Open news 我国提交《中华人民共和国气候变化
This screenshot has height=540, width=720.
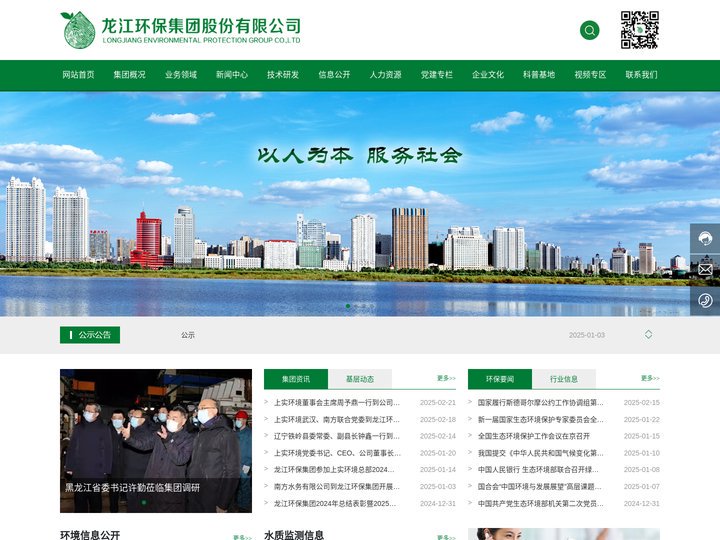540,453
